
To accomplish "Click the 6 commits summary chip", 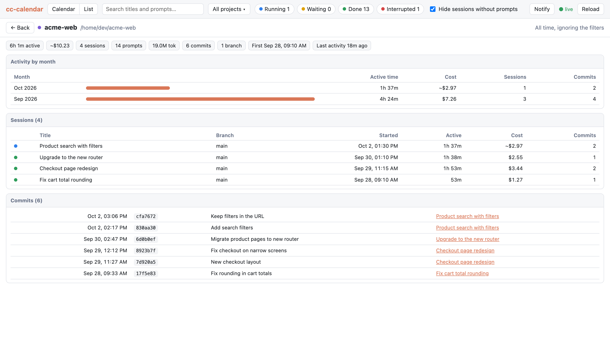I will 198,46.
